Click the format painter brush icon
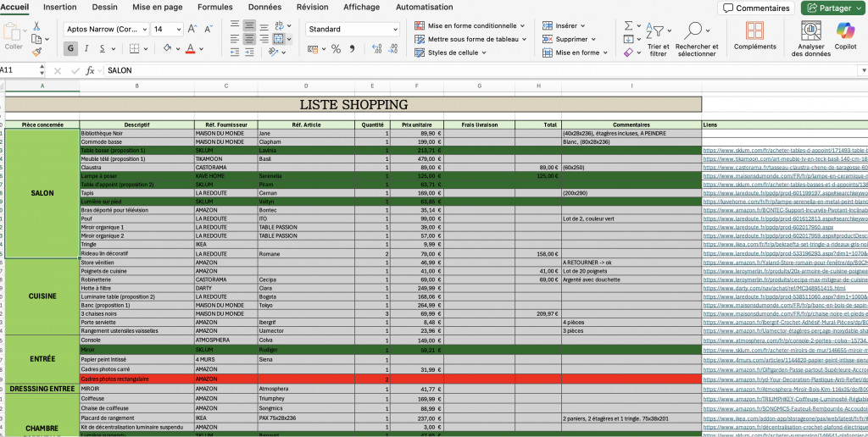Image resolution: width=868 pixels, height=437 pixels. pos(36,52)
